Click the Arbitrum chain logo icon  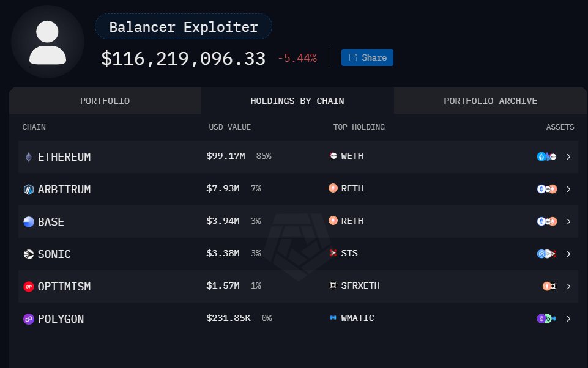28,190
